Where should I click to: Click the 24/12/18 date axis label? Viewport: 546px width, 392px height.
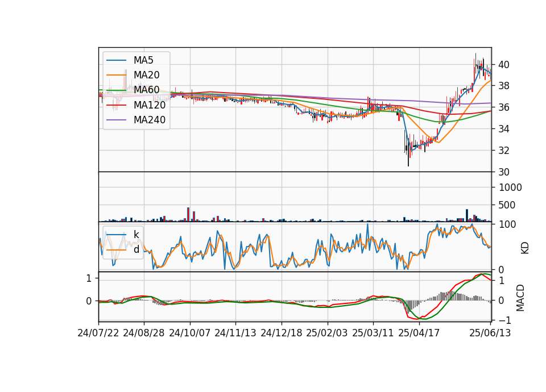click(282, 333)
